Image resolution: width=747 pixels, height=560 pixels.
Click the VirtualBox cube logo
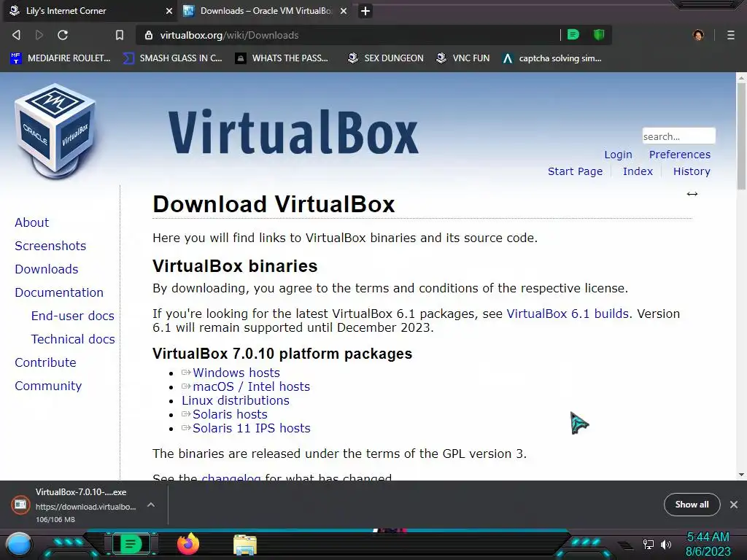[55, 131]
